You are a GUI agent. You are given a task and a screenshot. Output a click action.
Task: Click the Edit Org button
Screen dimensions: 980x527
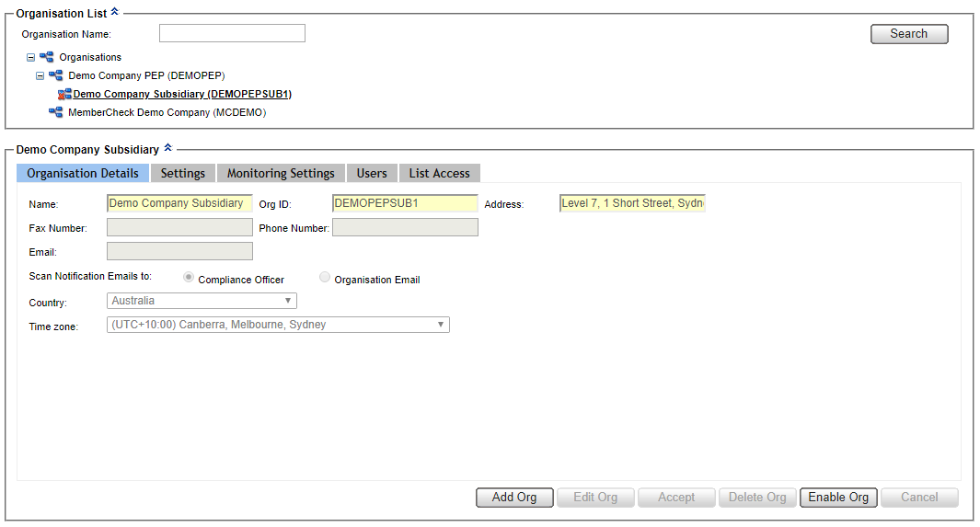(x=595, y=498)
